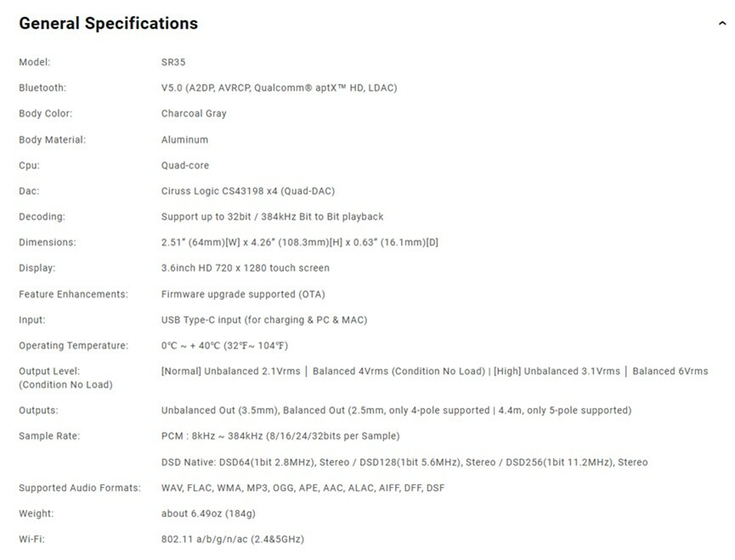
Task: Click the SR35 model value
Action: click(x=172, y=62)
